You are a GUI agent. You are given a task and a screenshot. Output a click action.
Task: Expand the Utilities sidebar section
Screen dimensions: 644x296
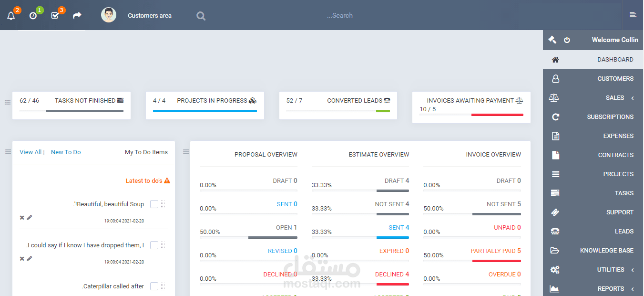pyautogui.click(x=633, y=269)
